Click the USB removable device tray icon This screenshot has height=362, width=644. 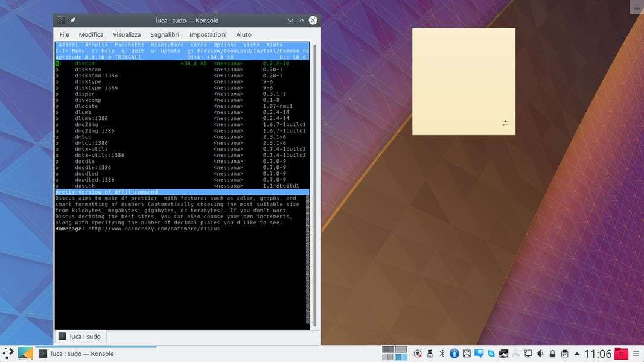(430, 354)
